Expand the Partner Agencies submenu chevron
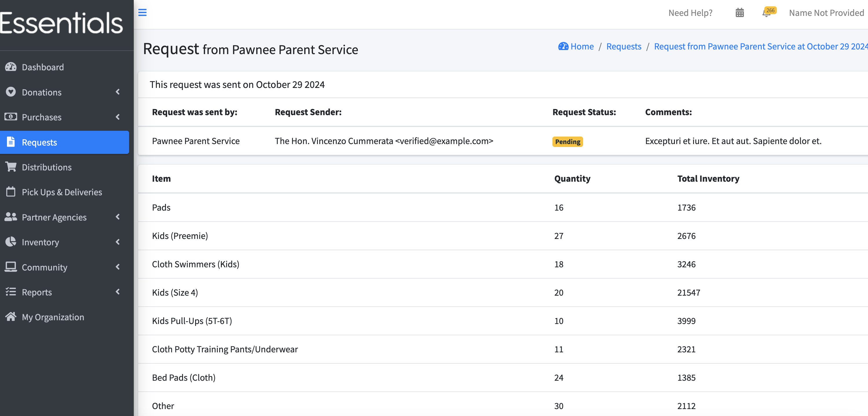The height and width of the screenshot is (416, 868). 118,217
